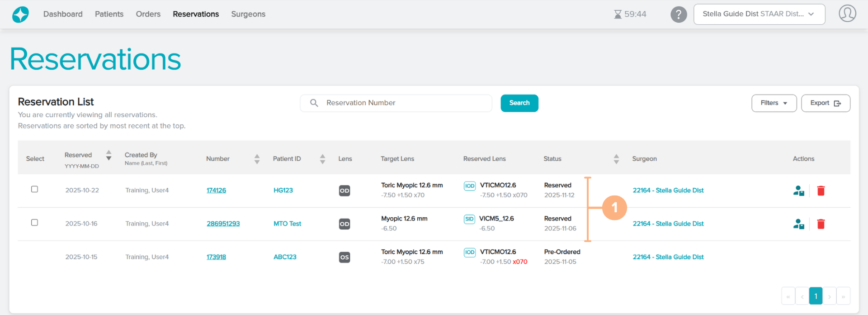Image resolution: width=868 pixels, height=315 pixels.
Task: Go to the Patients tab
Action: [109, 14]
